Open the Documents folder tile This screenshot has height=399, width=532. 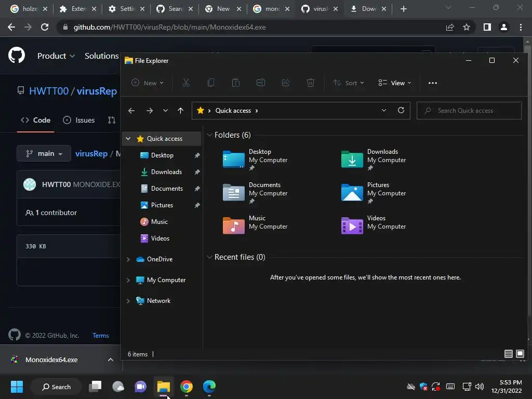pos(255,193)
